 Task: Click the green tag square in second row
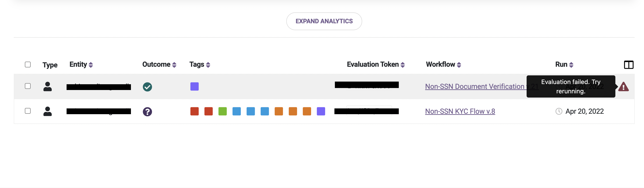[222, 111]
